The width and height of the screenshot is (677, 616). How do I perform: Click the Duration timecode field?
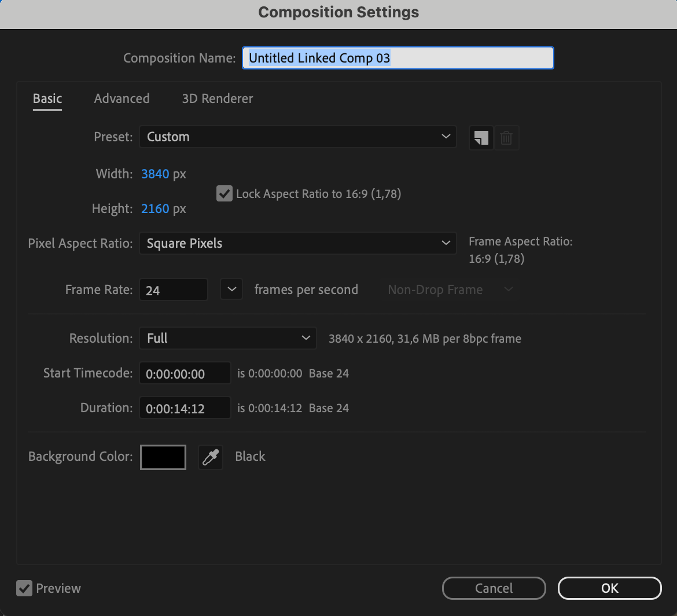click(185, 409)
